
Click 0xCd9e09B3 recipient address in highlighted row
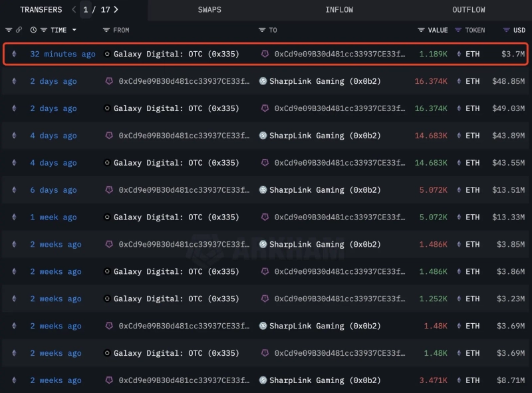[339, 54]
